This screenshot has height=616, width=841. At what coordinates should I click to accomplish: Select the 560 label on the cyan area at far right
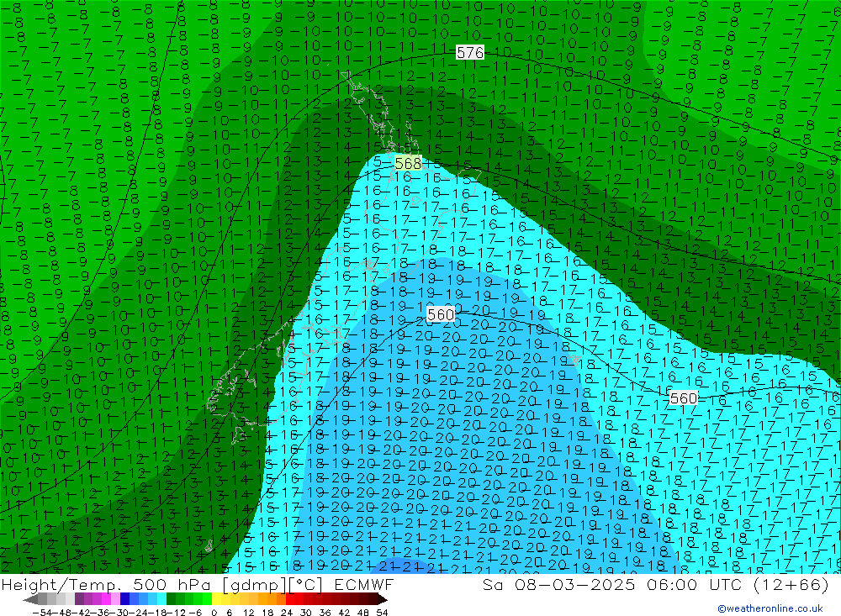pos(684,398)
